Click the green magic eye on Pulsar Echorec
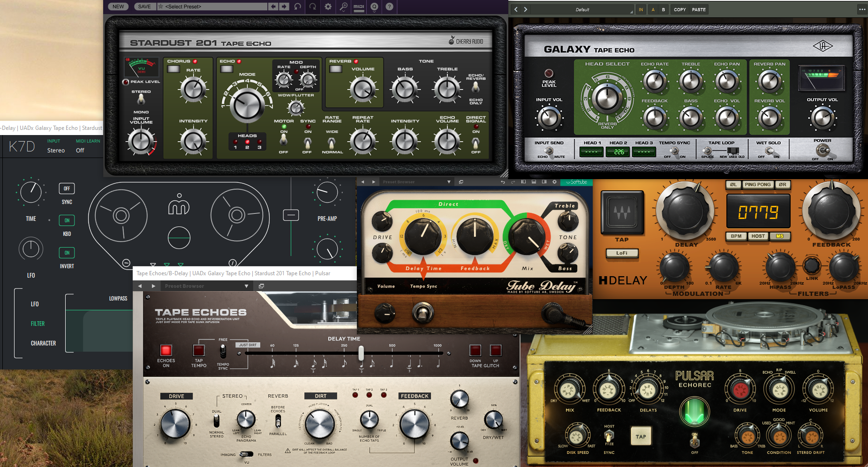This screenshot has height=467, width=868. [x=694, y=411]
